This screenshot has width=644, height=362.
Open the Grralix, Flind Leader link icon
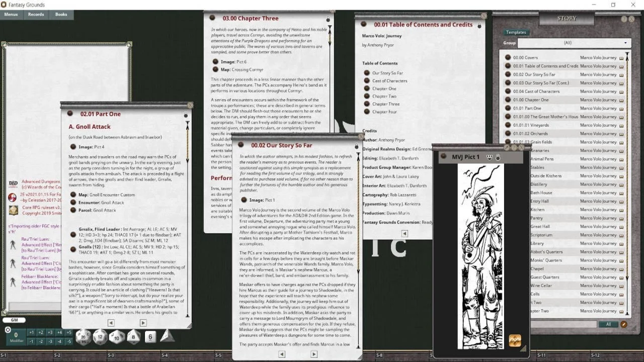coord(73,235)
